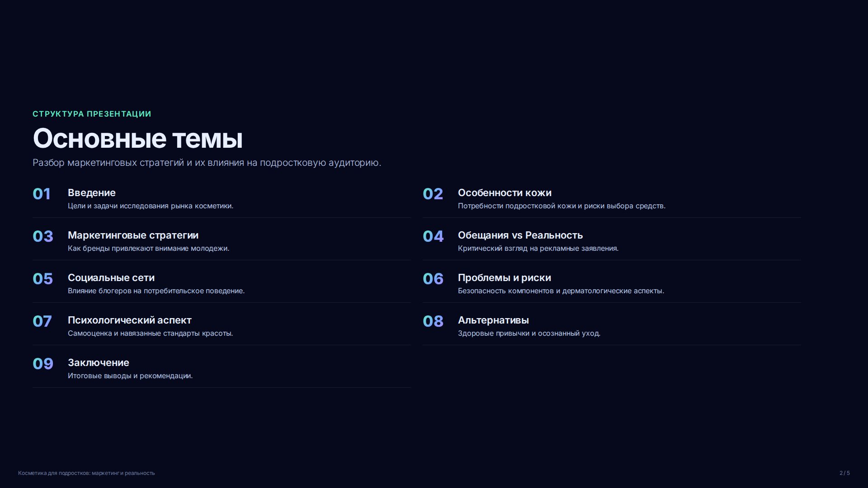Image resolution: width=868 pixels, height=488 pixels.
Task: Click the page counter '2 / 5'
Action: (x=844, y=473)
